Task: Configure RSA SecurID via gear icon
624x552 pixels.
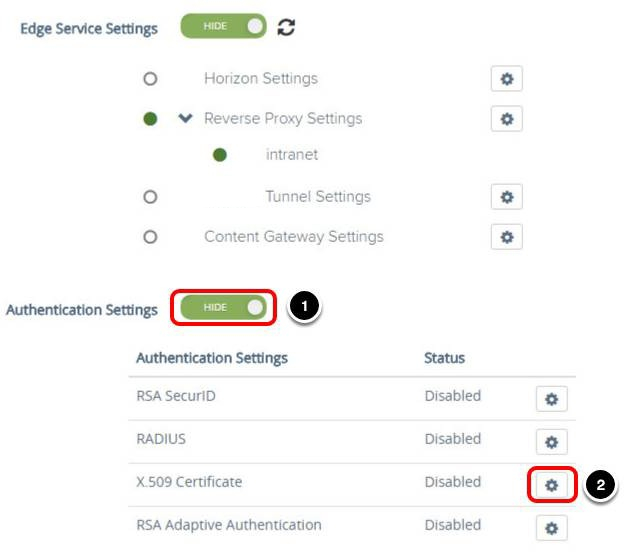Action: 551,399
